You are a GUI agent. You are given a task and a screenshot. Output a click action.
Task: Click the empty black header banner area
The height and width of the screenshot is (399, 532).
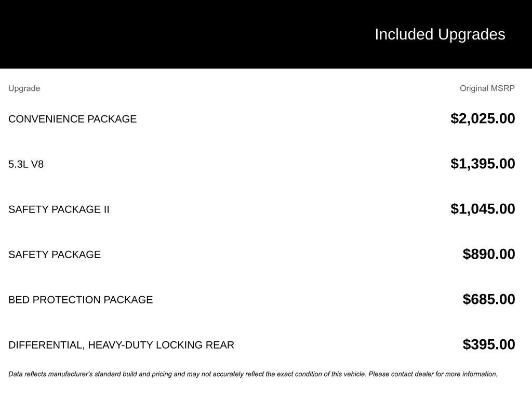[x=156, y=34]
